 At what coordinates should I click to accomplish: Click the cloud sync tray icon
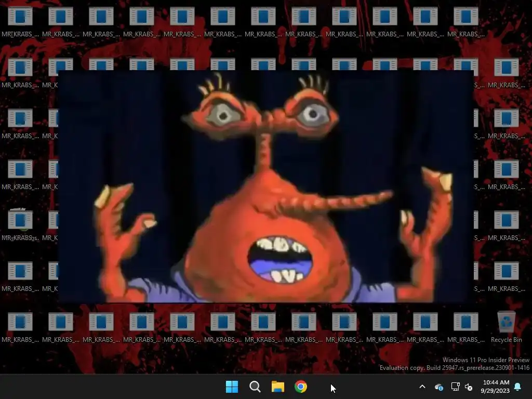[x=438, y=387]
